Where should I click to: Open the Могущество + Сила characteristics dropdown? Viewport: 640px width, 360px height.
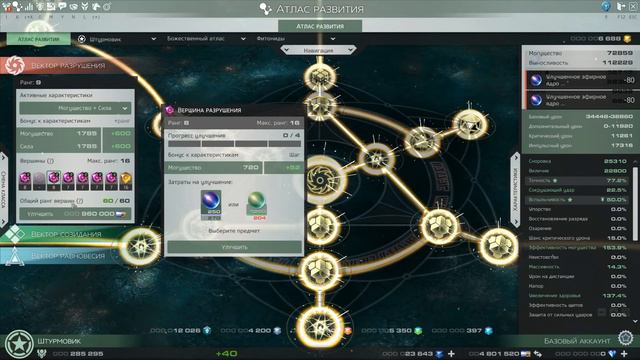coord(75,108)
